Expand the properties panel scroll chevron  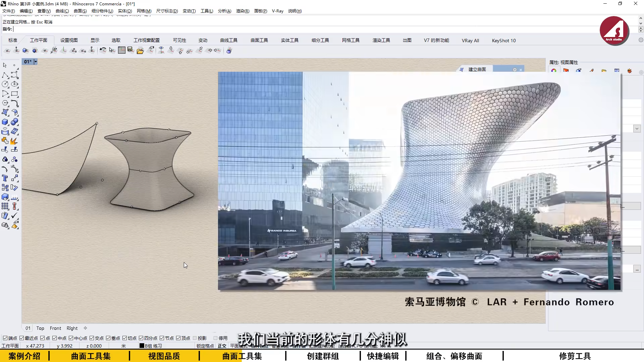click(x=636, y=128)
